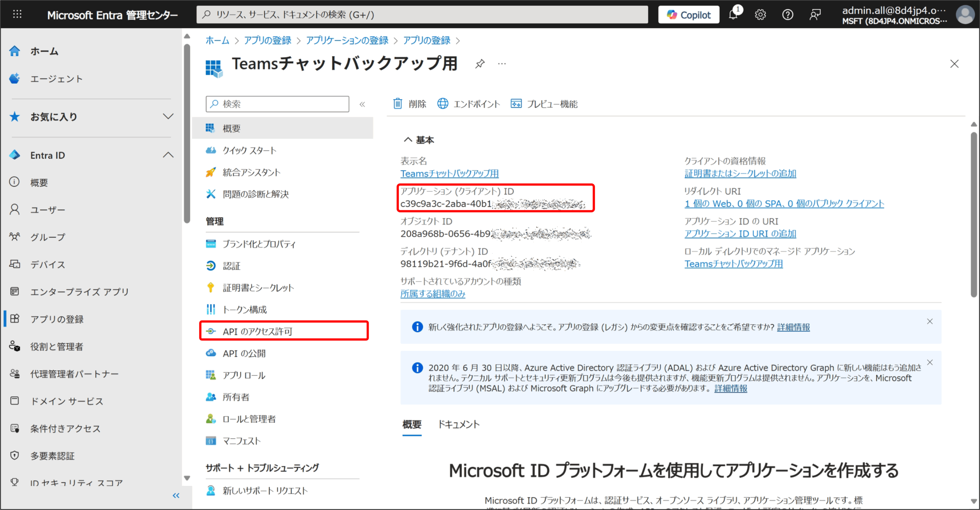The image size is (980, 510).
Task: Open エンドポイント from the toolbar
Action: click(x=469, y=104)
